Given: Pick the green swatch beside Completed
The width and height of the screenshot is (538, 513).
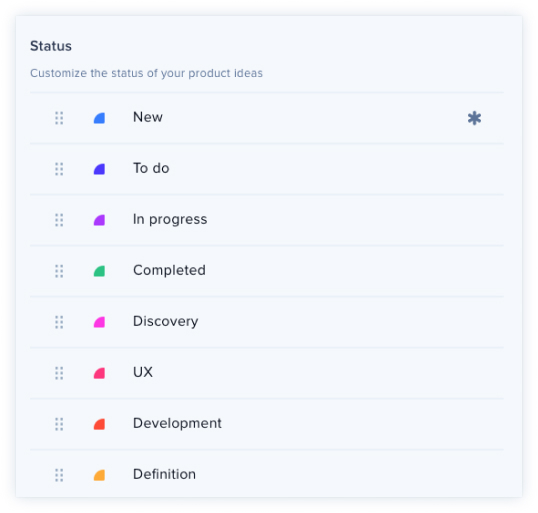Looking at the screenshot, I should point(99,271).
